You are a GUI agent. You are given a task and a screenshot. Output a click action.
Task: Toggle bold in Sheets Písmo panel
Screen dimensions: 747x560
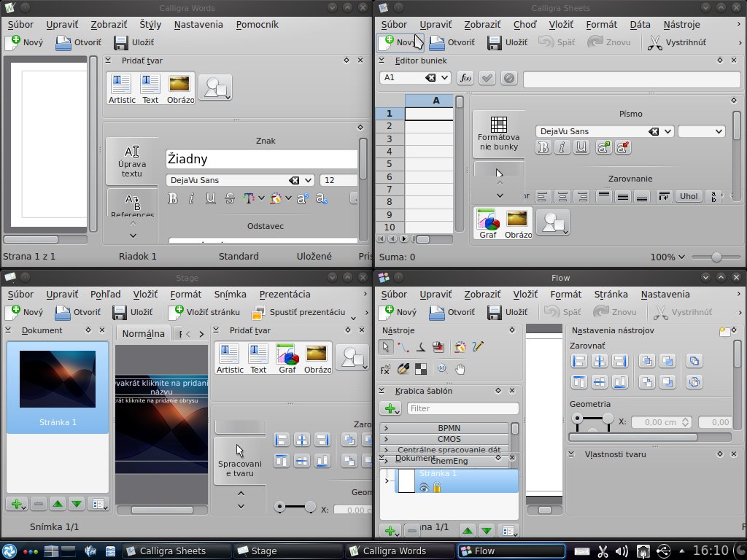tap(543, 148)
